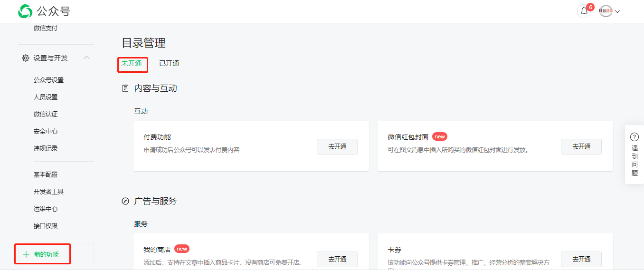This screenshot has height=271, width=644.
Task: Click the question mark help icon
Action: pyautogui.click(x=635, y=137)
